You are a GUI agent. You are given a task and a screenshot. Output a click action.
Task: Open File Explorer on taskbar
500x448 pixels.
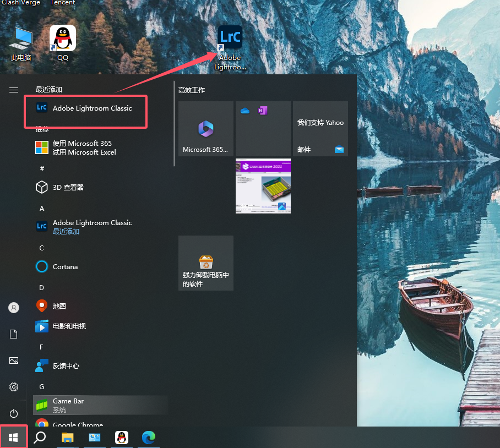(x=67, y=438)
